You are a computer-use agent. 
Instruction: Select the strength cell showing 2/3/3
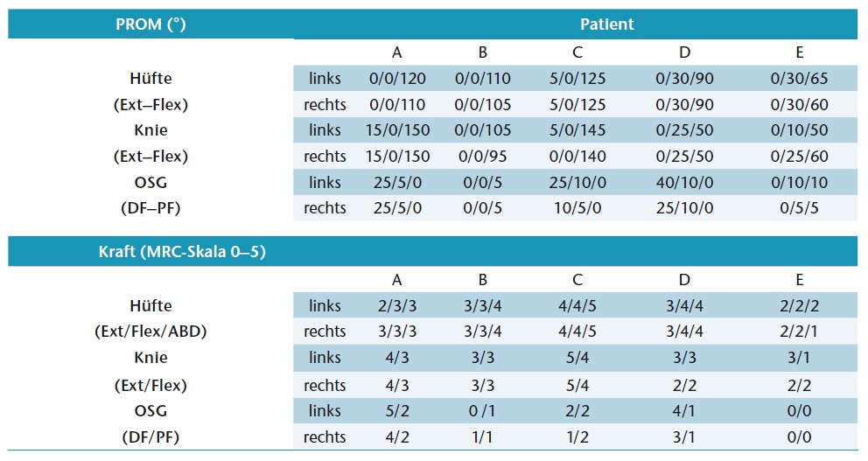point(396,306)
